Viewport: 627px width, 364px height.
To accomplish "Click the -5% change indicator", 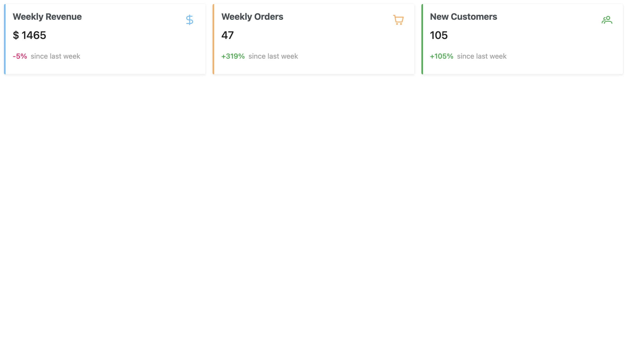I will pyautogui.click(x=20, y=56).
